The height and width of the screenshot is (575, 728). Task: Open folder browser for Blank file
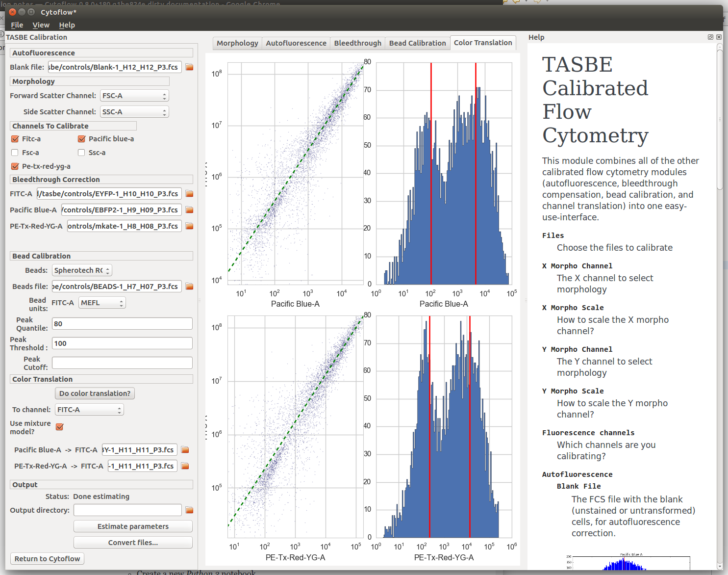[x=189, y=67]
